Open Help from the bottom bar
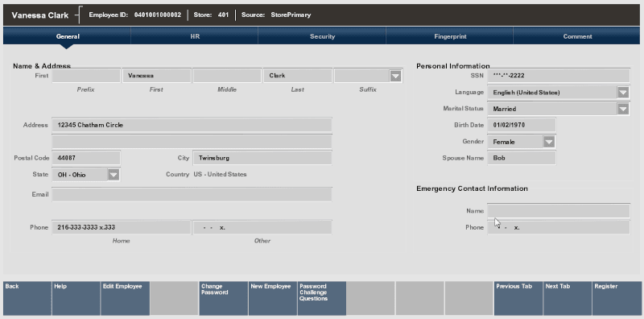 click(x=76, y=298)
